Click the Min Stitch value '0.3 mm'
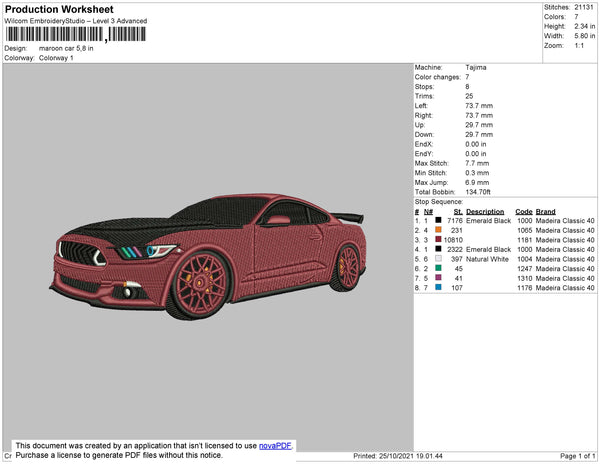 (x=477, y=173)
